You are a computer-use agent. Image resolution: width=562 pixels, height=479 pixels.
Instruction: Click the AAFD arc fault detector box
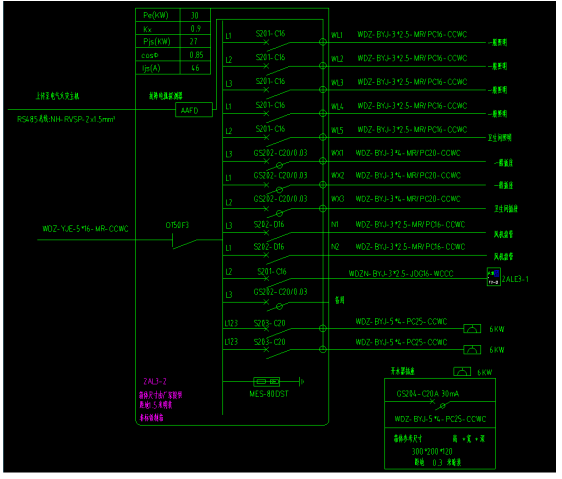tap(195, 110)
